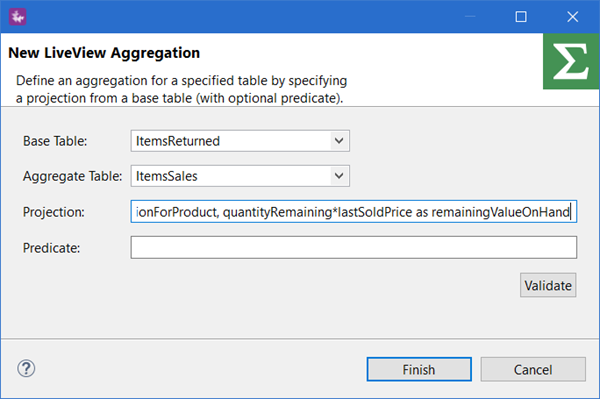Validate the aggregation settings
Viewport: 600px width, 399px height.
[x=548, y=285]
